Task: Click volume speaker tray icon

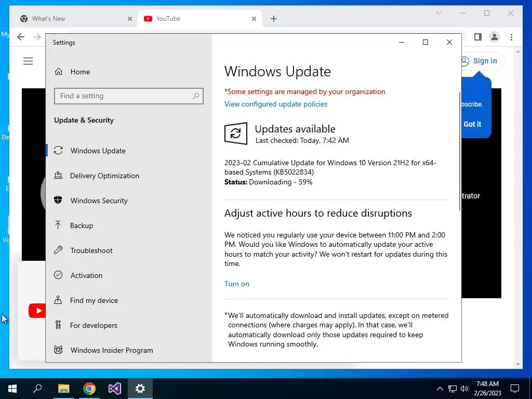Action: (x=464, y=389)
